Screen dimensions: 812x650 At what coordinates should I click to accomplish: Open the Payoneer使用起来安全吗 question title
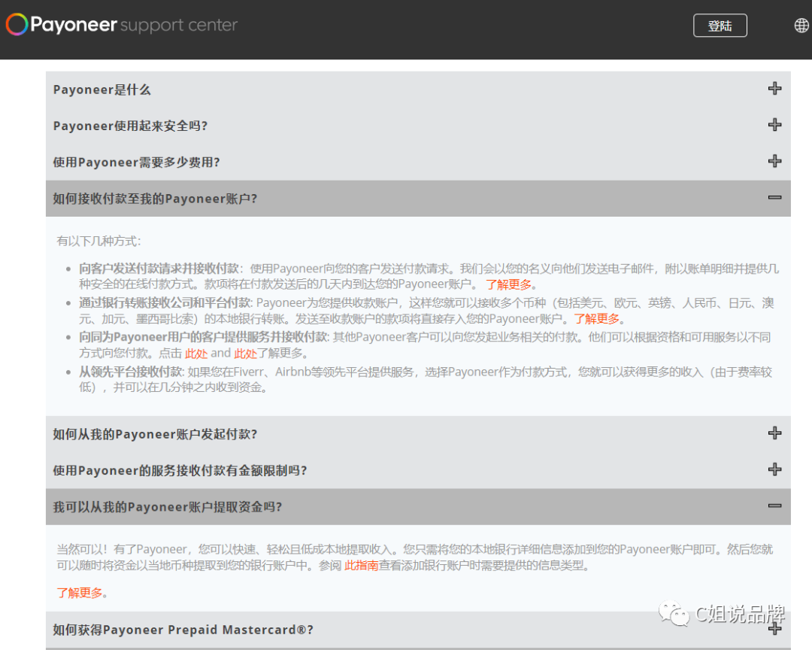pyautogui.click(x=131, y=126)
